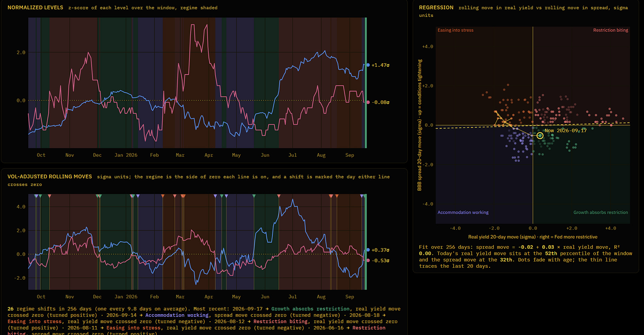This screenshot has width=644, height=335.
Task: Click the Restriction biting quadrant corner label
Action: tap(610, 30)
